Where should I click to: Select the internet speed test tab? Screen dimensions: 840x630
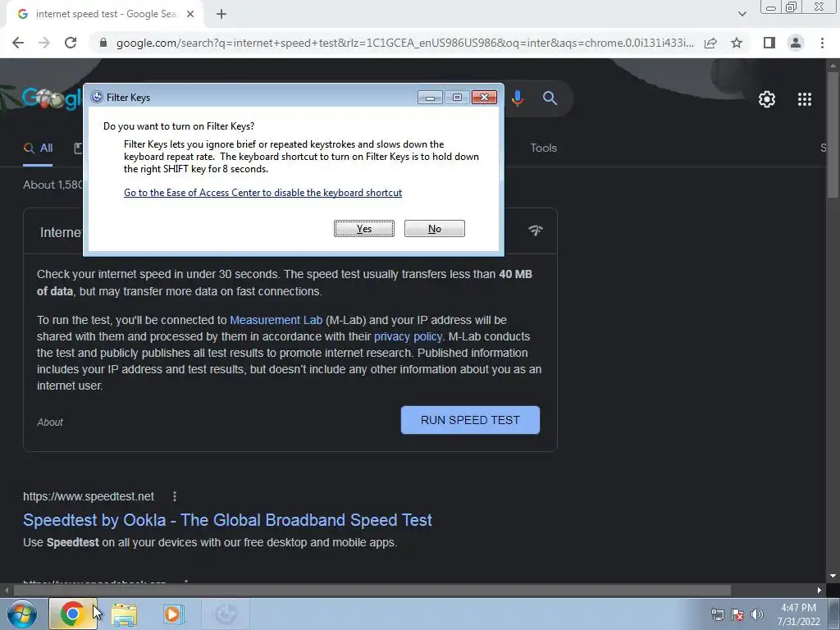pyautogui.click(x=105, y=15)
